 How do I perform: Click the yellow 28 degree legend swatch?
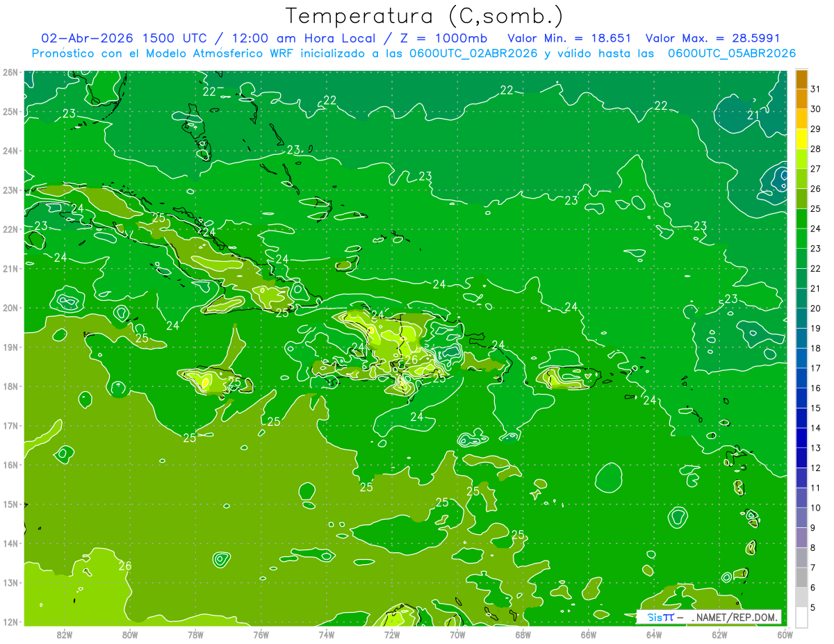click(801, 140)
